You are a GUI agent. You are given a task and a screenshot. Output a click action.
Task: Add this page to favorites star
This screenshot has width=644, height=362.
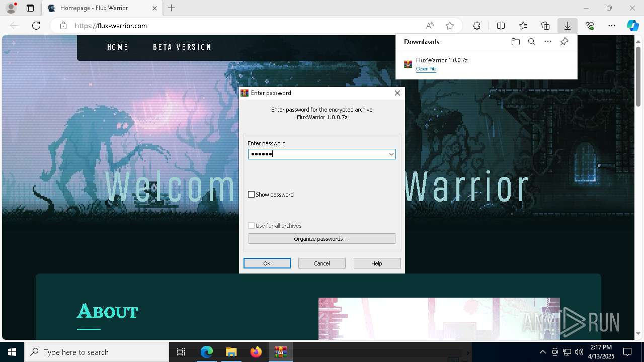click(x=450, y=26)
